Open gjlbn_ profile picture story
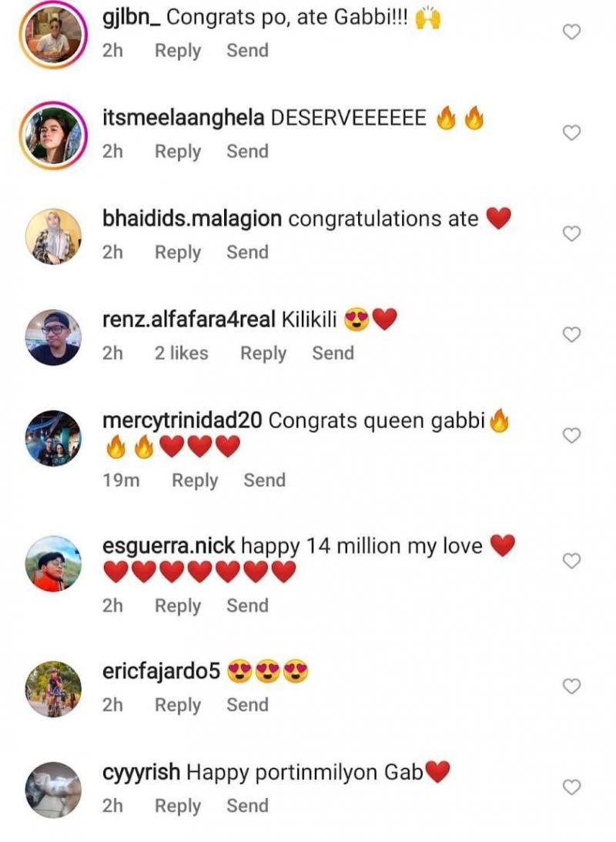Viewport: 616px width, 842px height. [53, 35]
